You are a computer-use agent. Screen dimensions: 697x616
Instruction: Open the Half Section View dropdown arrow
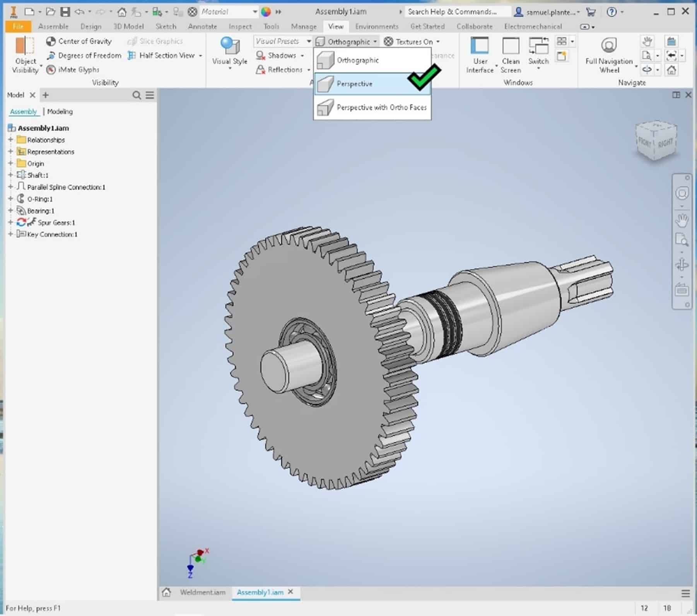coord(200,55)
